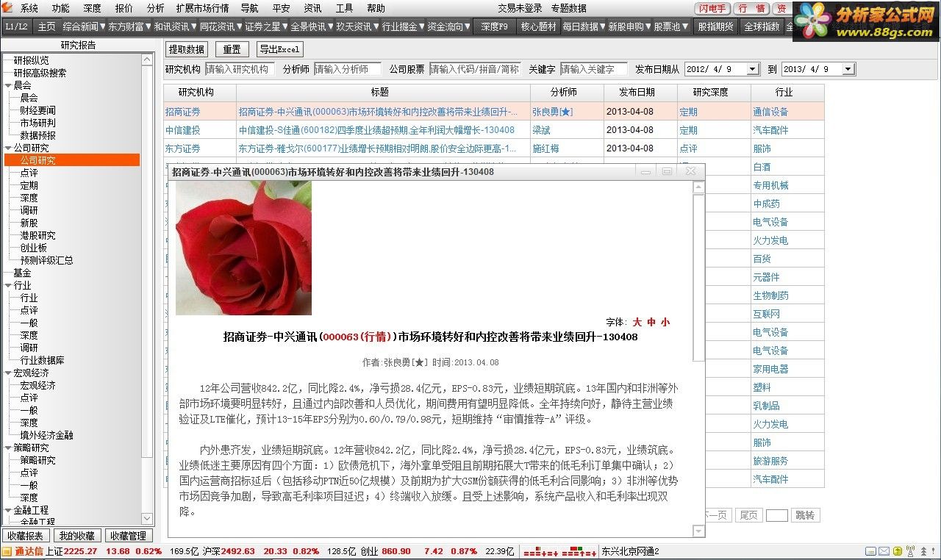This screenshot has width=941, height=560.
Task: Focus the 关键字 input field
Action: [594, 69]
